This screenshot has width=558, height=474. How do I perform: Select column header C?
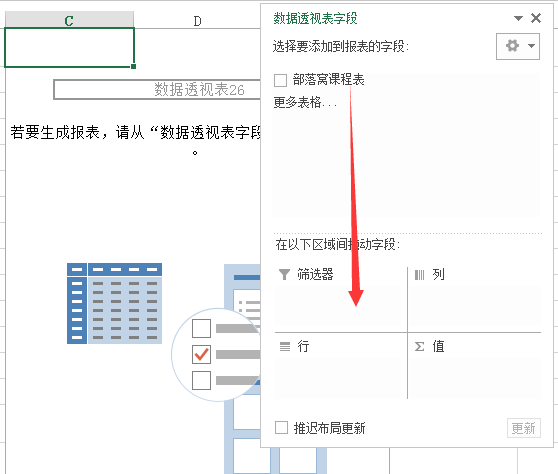69,20
